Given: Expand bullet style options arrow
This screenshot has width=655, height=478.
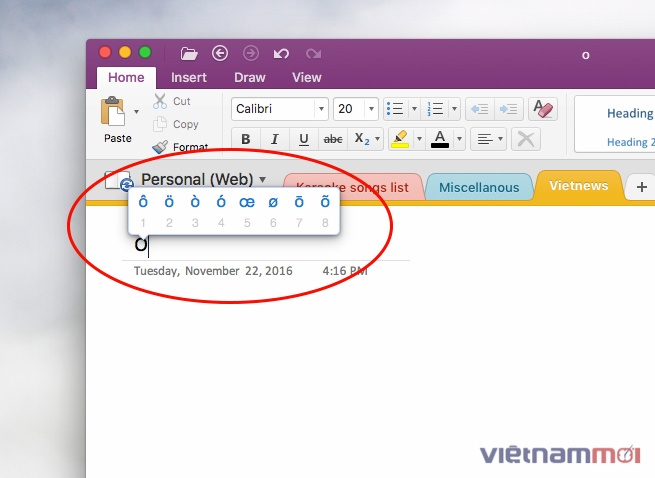Looking at the screenshot, I should point(414,109).
